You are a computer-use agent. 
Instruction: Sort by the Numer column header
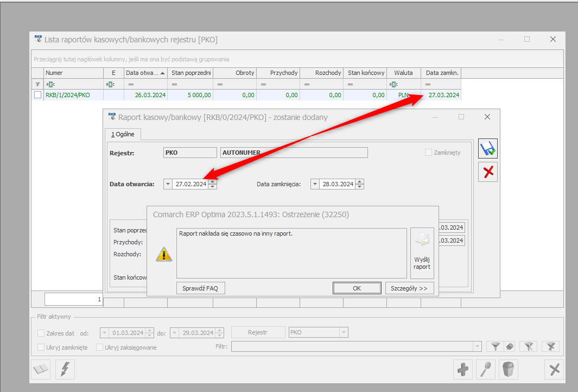pos(73,73)
